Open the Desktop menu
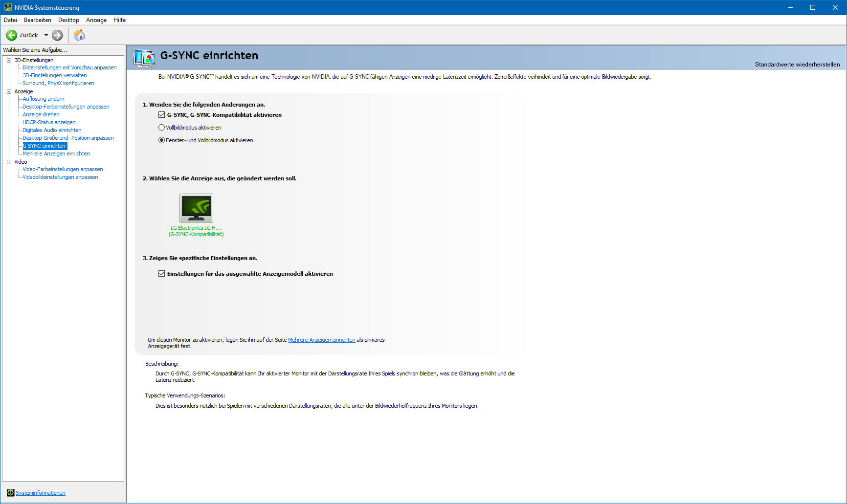This screenshot has width=847, height=504. (68, 20)
